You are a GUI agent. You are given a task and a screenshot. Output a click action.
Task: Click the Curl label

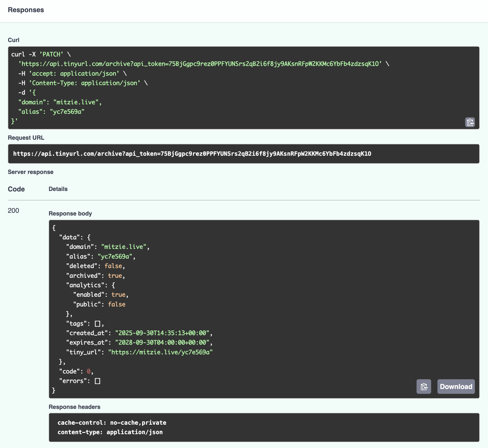coord(13,40)
